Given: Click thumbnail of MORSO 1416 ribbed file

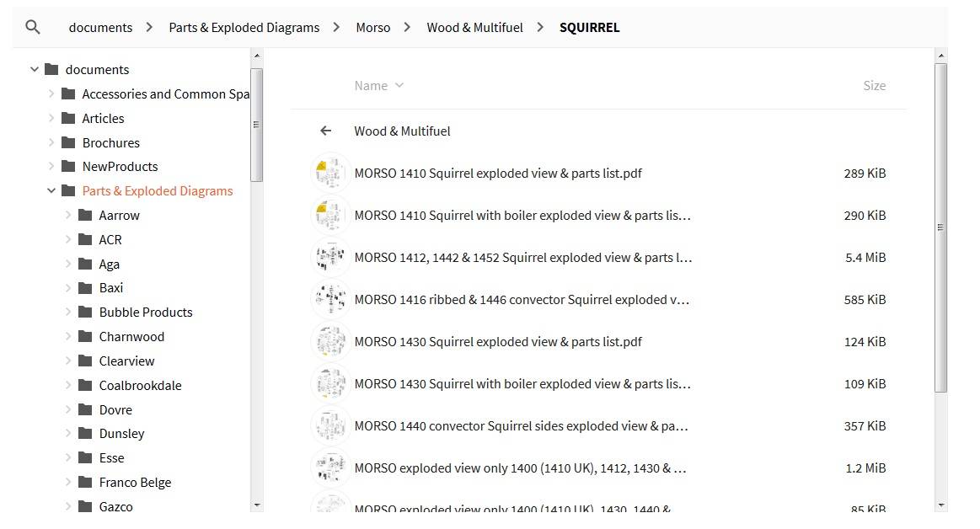Looking at the screenshot, I should pyautogui.click(x=330, y=299).
